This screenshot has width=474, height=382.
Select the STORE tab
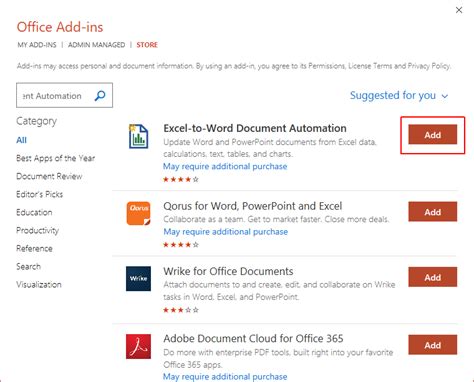[x=147, y=45]
